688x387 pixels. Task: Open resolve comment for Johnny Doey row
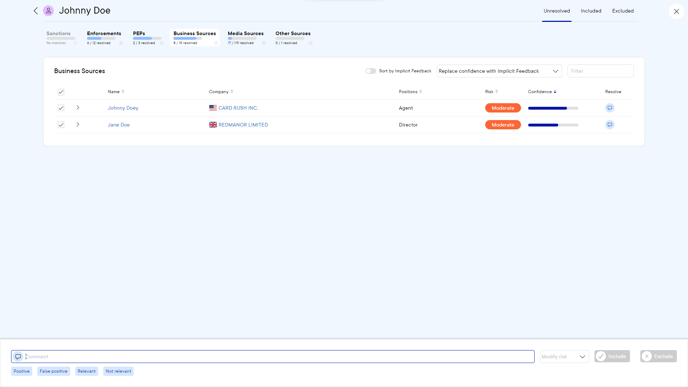[x=609, y=108]
